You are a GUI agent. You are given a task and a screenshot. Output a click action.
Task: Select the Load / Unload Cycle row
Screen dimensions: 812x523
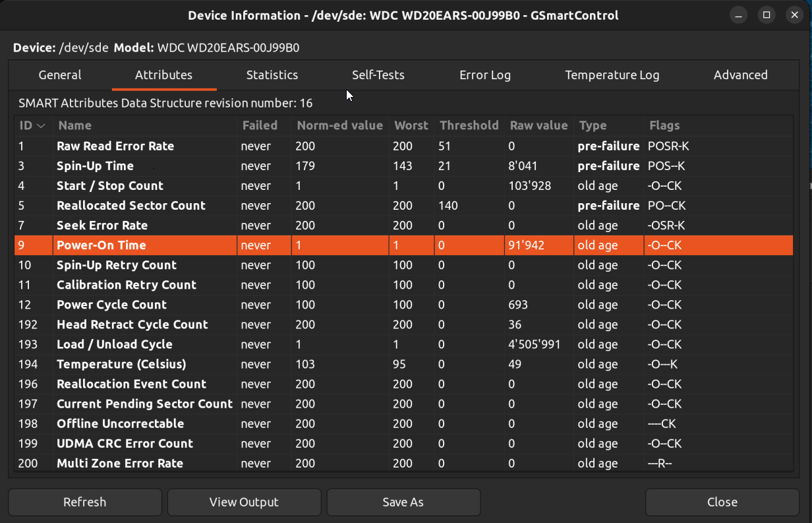[x=404, y=344]
